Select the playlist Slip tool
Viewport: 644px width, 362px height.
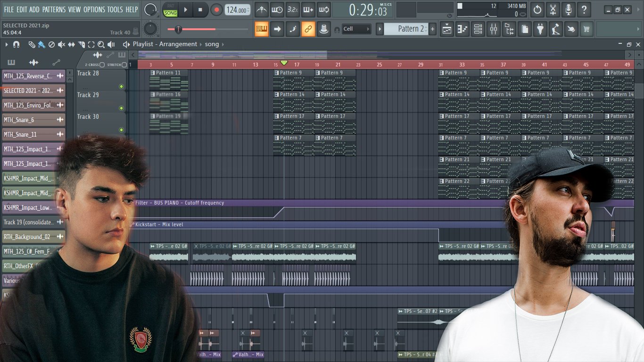point(71,44)
